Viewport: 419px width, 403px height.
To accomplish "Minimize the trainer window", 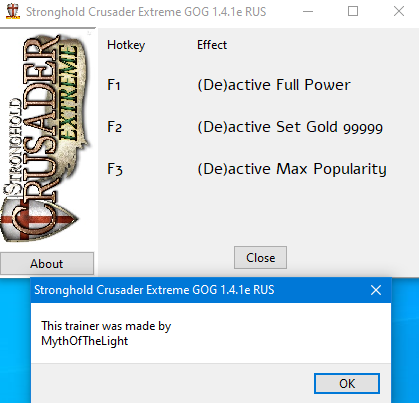I will pos(308,12).
